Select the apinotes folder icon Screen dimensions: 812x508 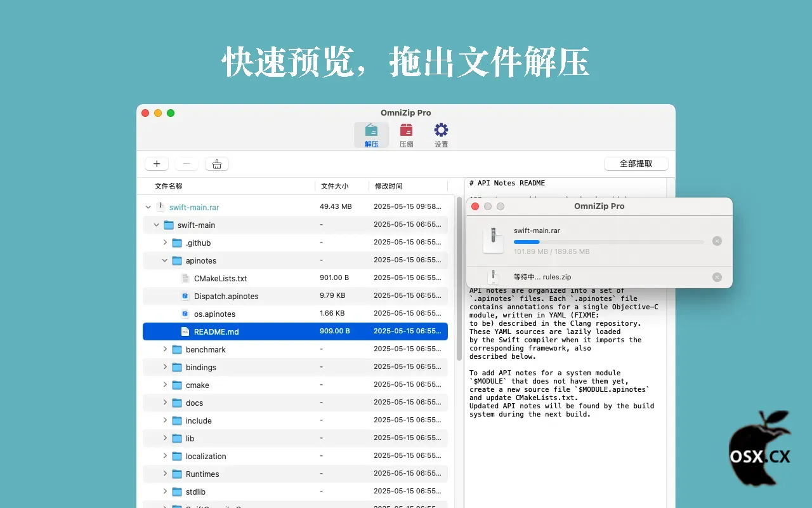177,260
